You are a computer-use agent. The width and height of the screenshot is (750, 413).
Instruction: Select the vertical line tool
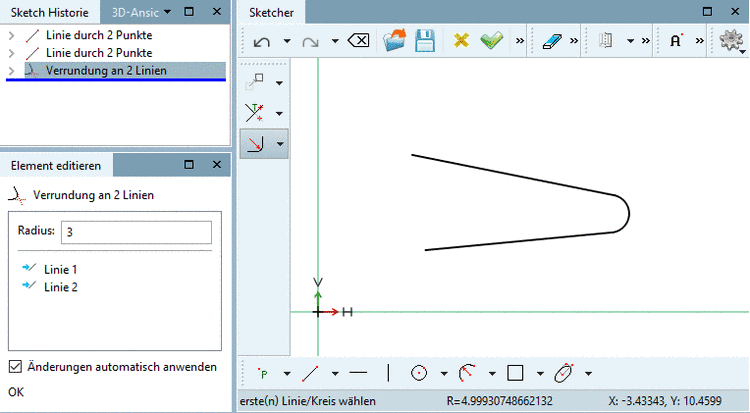388,373
